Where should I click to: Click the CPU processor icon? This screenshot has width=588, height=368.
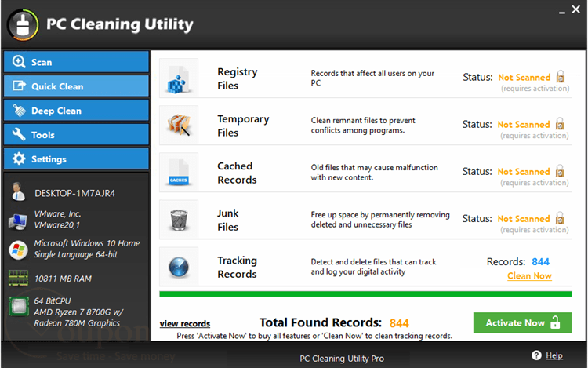[19, 307]
